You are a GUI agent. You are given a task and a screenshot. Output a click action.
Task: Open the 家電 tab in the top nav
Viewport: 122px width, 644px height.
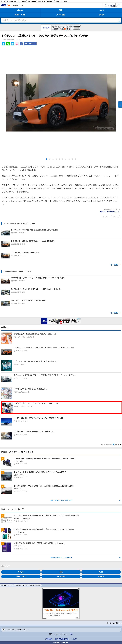coord(61,10)
